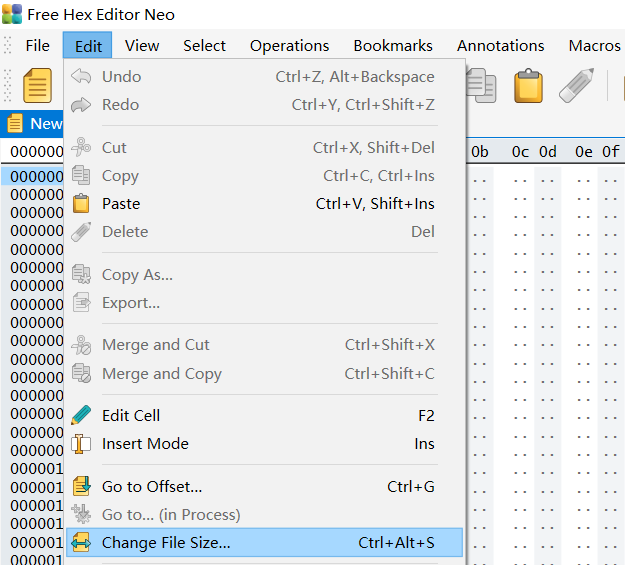
Task: Click the Redo menu entry
Action: click(x=265, y=104)
